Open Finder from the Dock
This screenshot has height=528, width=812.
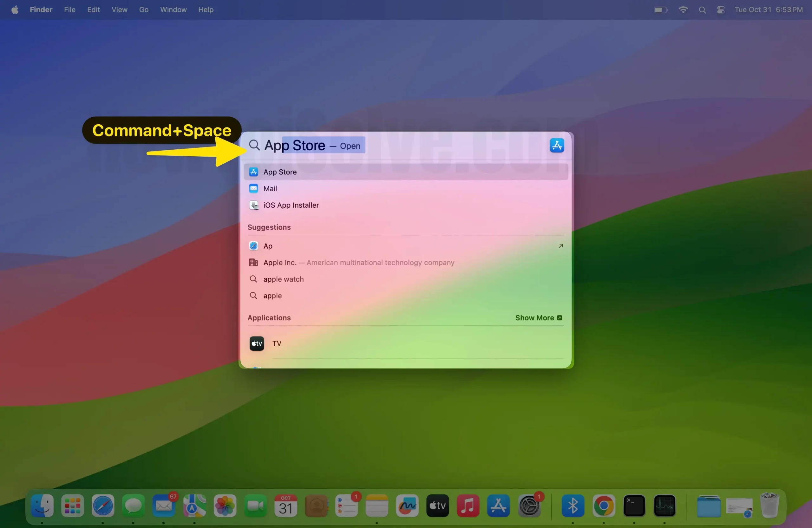click(42, 505)
